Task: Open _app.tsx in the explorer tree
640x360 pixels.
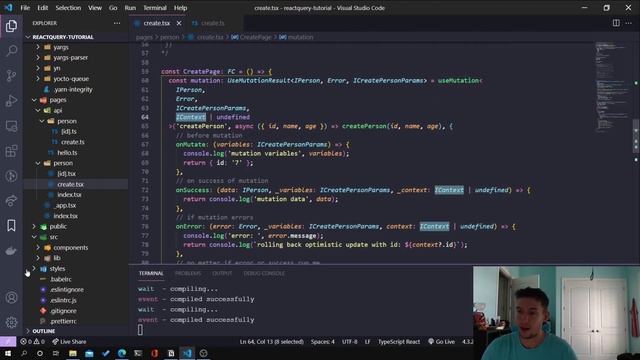Action: [x=65, y=205]
